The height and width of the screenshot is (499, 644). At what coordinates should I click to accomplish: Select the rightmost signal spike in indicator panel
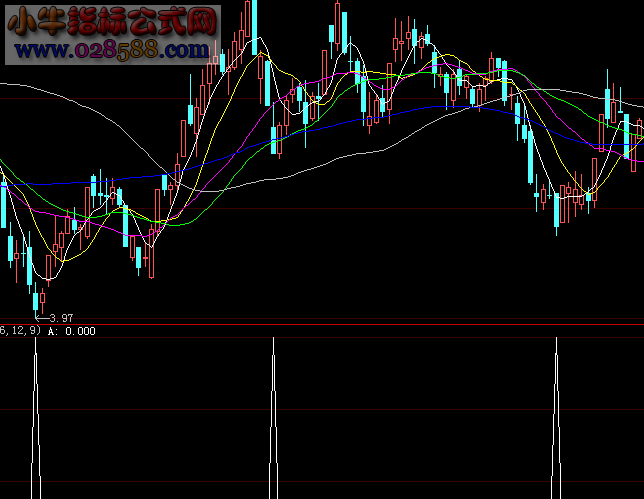pos(557,420)
